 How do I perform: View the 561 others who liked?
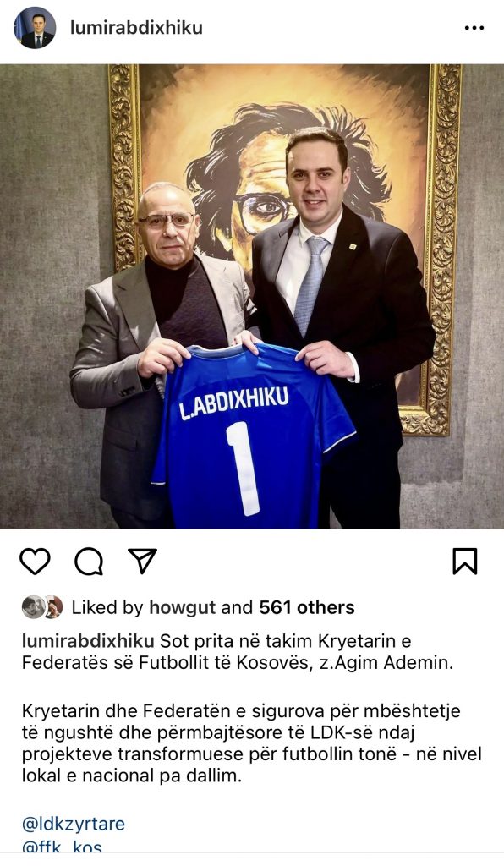point(307,607)
